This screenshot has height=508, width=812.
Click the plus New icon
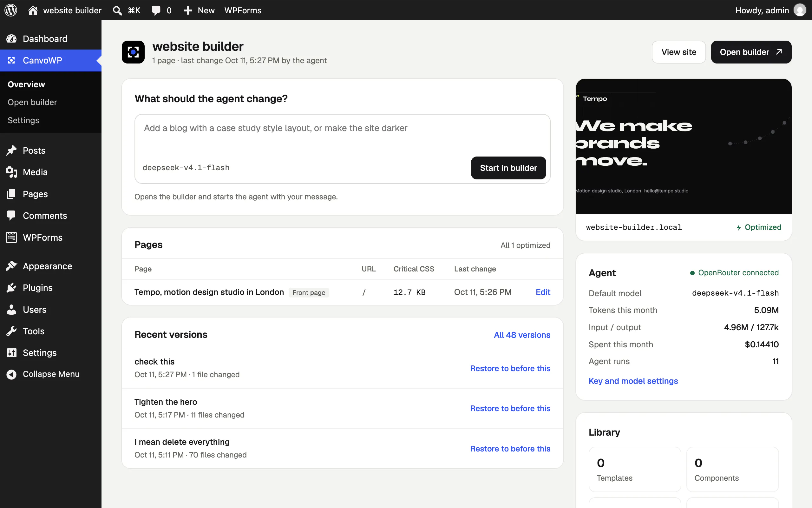pyautogui.click(x=187, y=10)
